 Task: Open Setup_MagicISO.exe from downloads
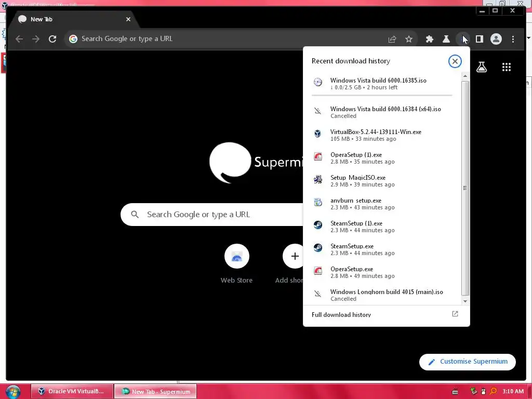pos(382,180)
